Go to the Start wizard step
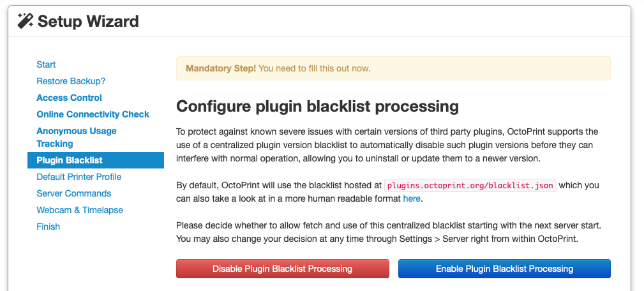This screenshot has width=644, height=291. click(46, 64)
